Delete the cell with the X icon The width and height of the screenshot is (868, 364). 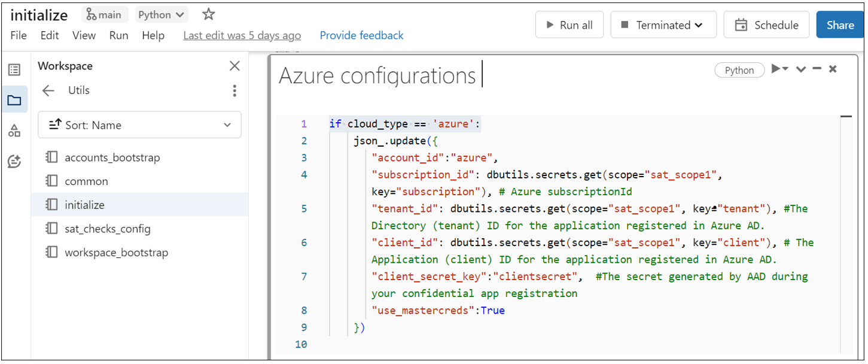(x=833, y=69)
